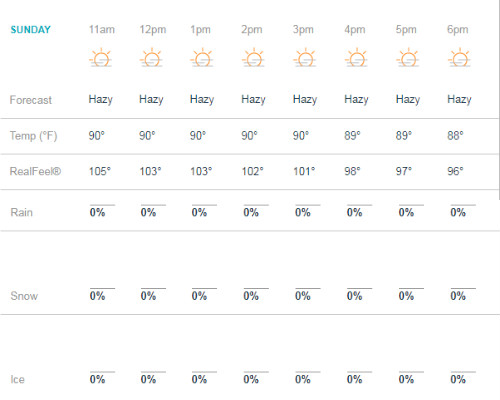Click the 6pm hazy sun icon

pyautogui.click(x=459, y=58)
